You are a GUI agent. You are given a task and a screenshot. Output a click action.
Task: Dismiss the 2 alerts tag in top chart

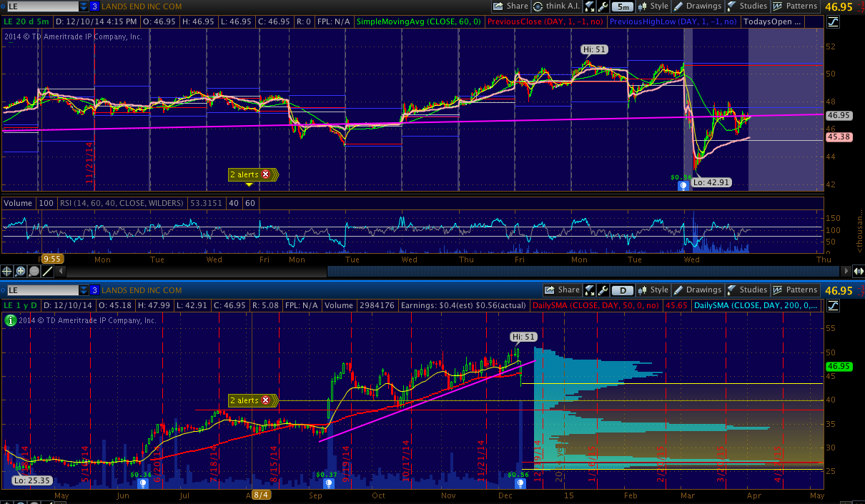click(x=266, y=174)
